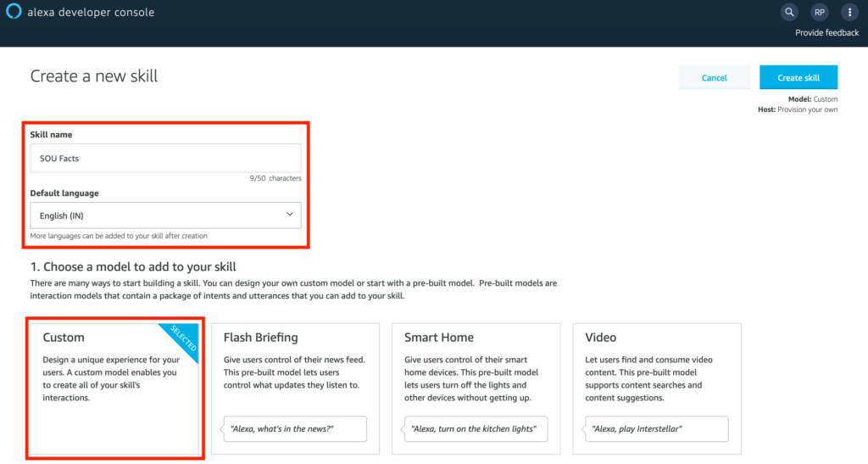Click the Create skill button
The width and height of the screenshot is (868, 464).
(798, 77)
